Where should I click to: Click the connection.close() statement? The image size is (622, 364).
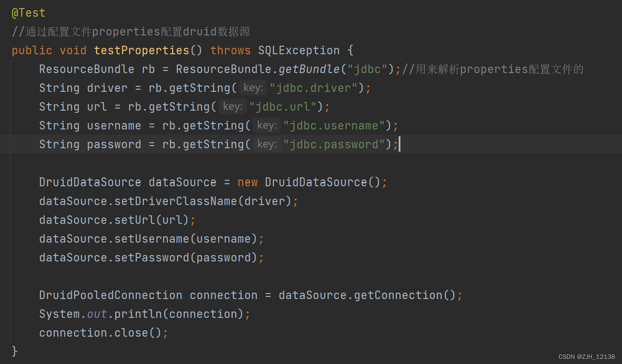click(x=104, y=333)
